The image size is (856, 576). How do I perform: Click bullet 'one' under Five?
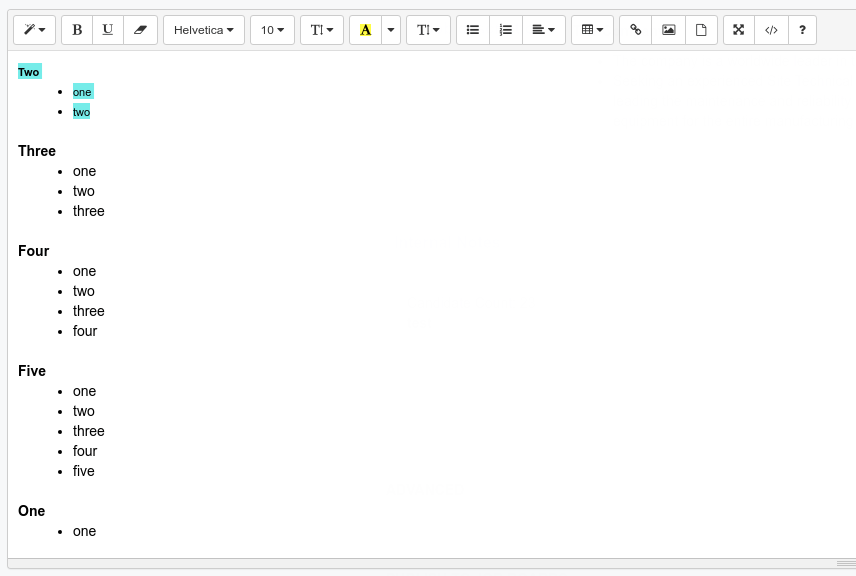pyautogui.click(x=84, y=391)
